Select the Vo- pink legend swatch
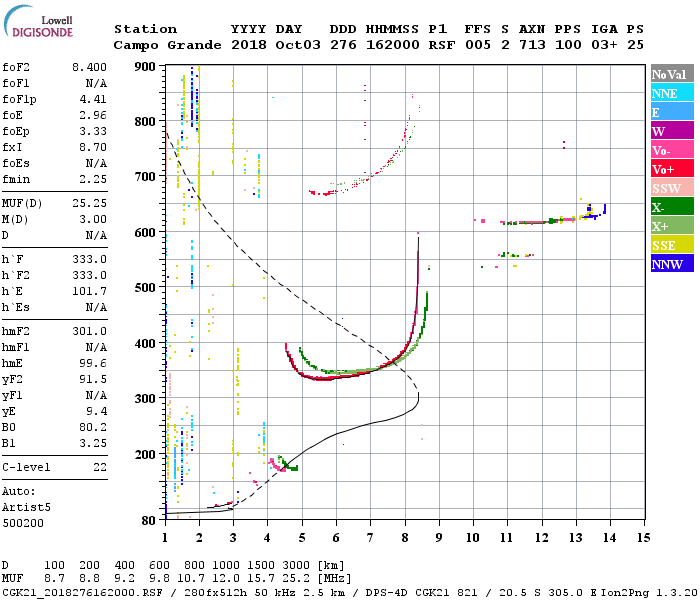Viewport: 700px width, 600px height. point(672,150)
